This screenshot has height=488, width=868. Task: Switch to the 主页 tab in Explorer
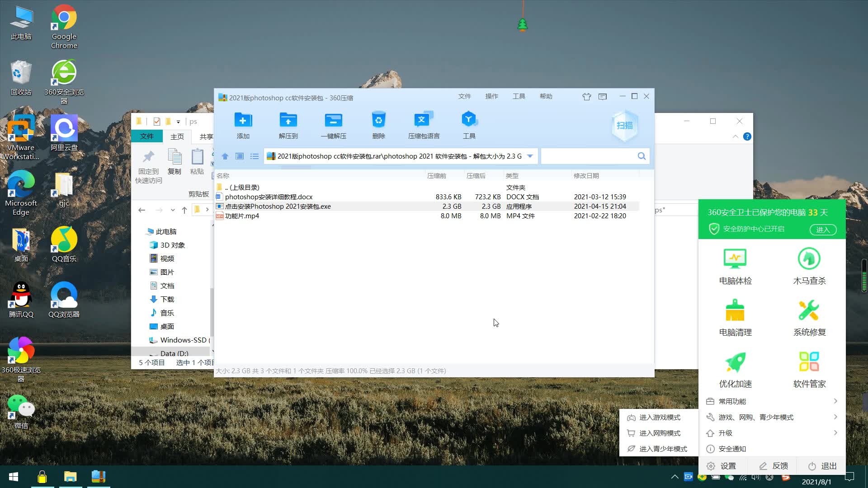tap(177, 136)
